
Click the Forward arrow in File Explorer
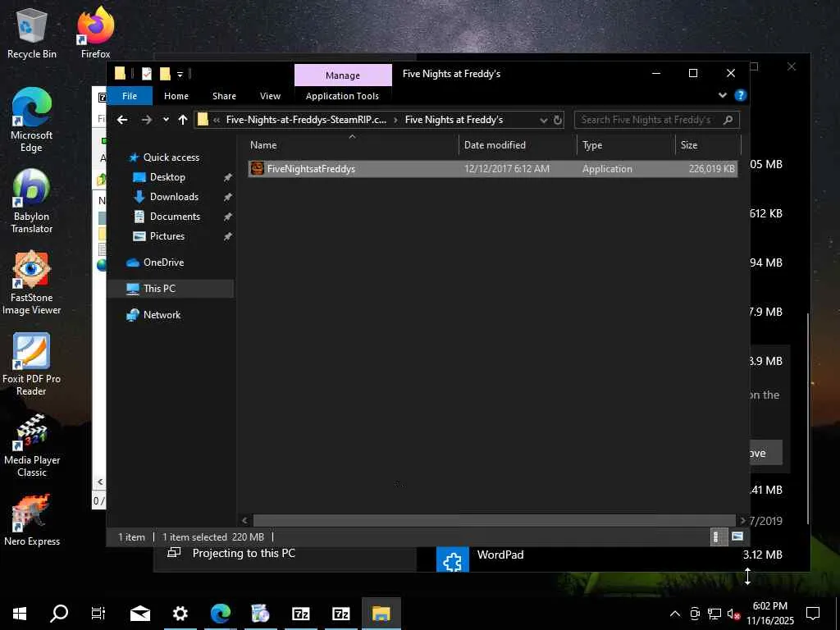(146, 120)
